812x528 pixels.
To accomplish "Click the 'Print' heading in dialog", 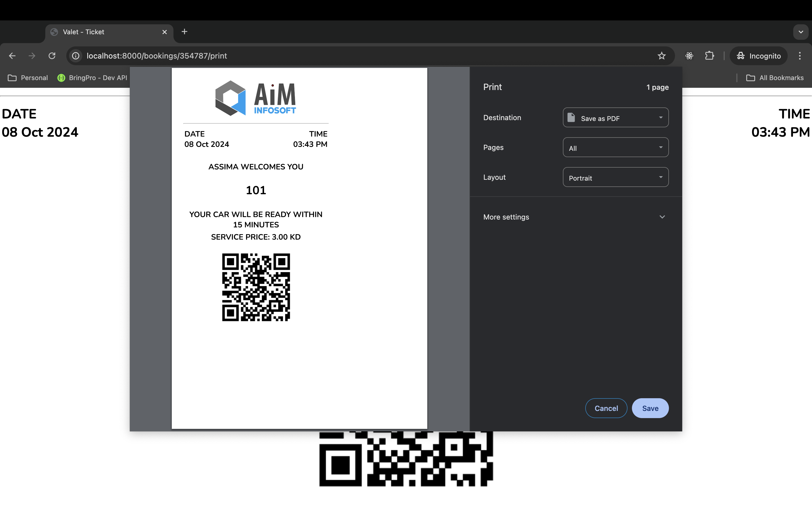I will click(x=492, y=87).
